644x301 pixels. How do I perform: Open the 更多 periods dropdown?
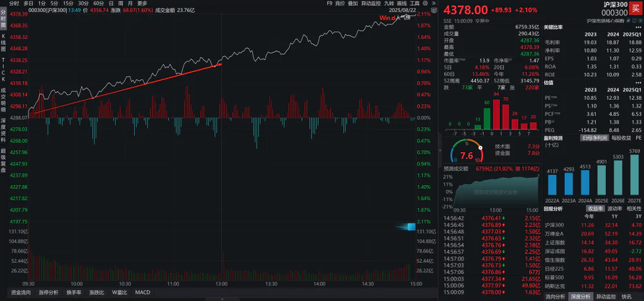tap(142, 3)
